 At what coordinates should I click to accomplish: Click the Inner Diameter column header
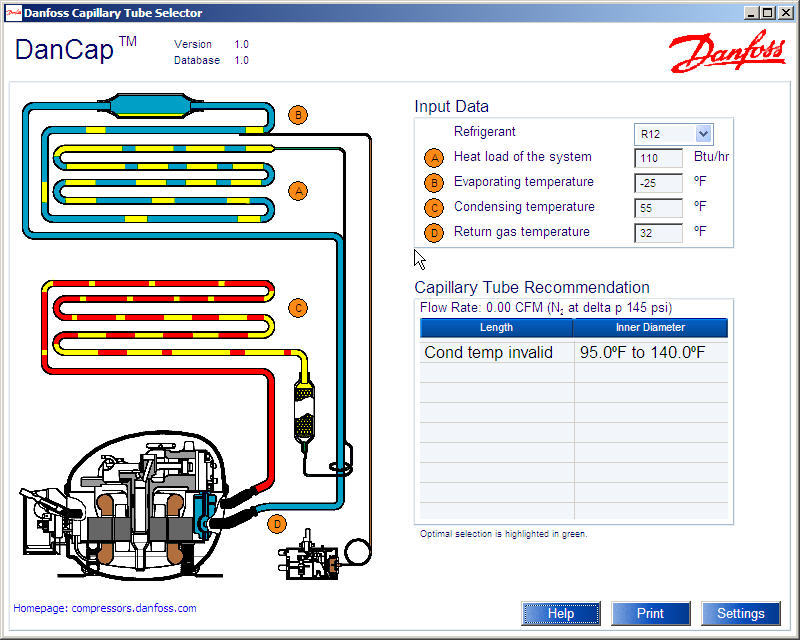(x=649, y=327)
